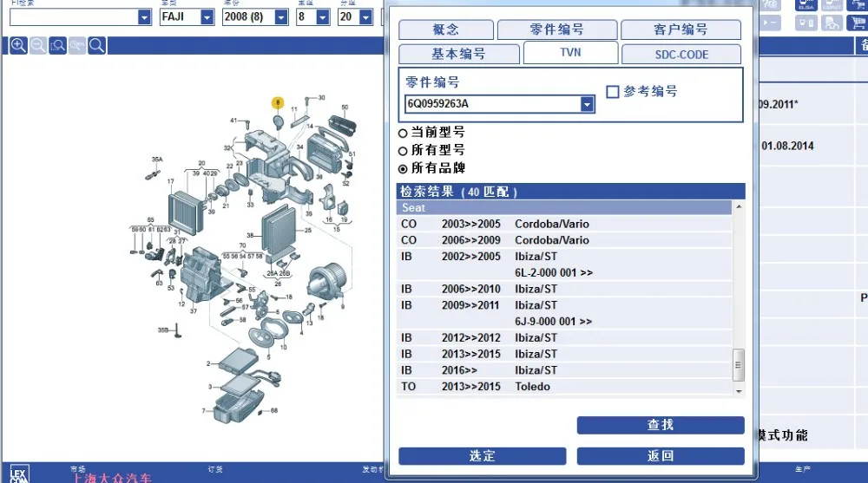
Task: Select row TO 2013>>2015 Toledo
Action: 564,386
